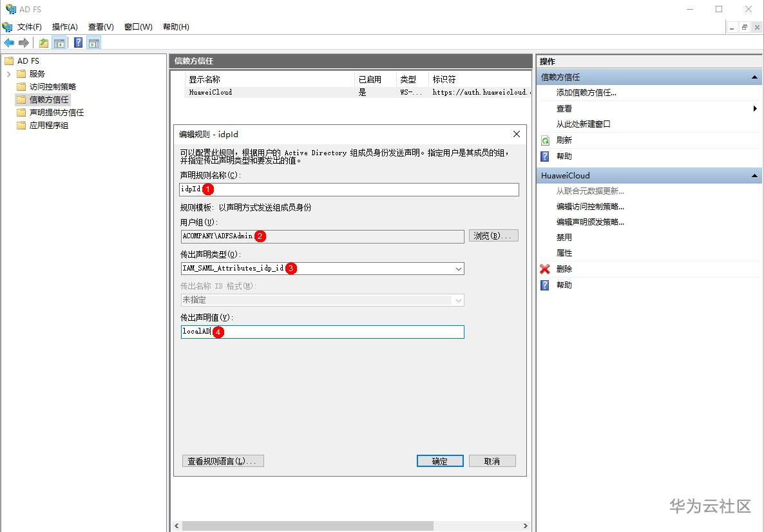Click the 应用程序组 folder icon
Viewport: 764px width, 532px height.
[x=21, y=125]
